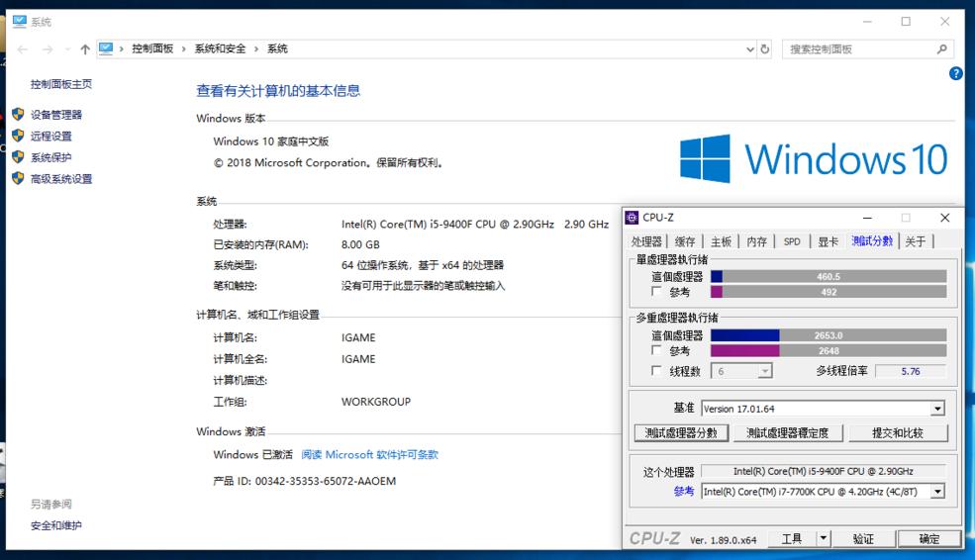The width and height of the screenshot is (975, 560).
Task: Switch to the 显卡 tab
Action: tap(829, 241)
